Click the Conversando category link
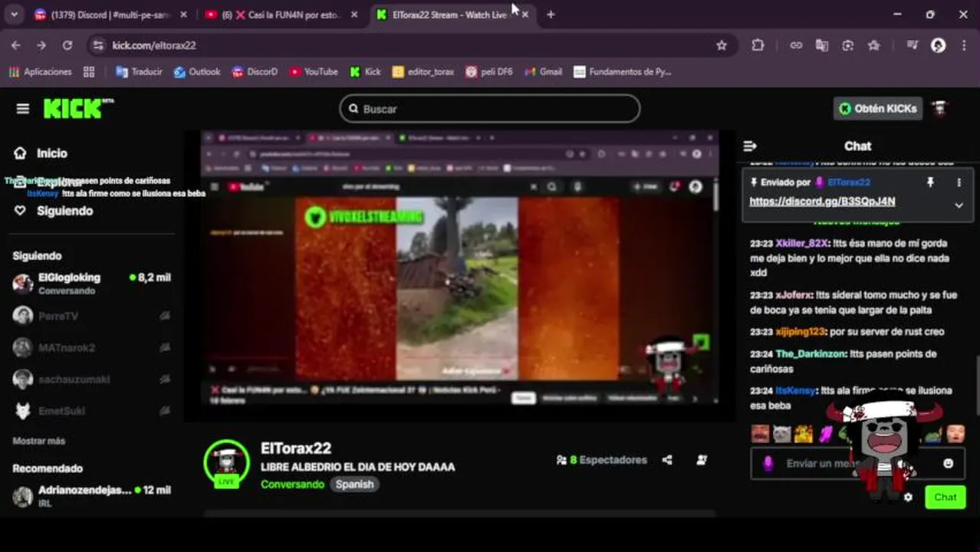 coord(292,485)
